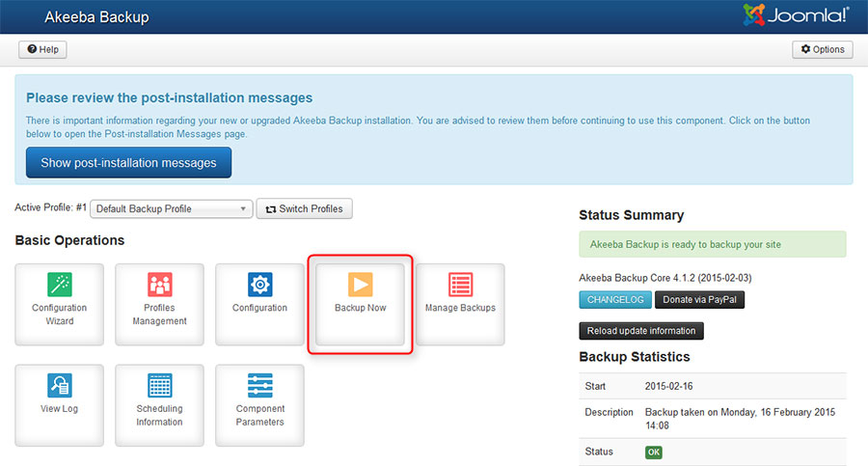Screen dimensions: 868x466
Task: Open Scheduling Information
Action: pos(159,405)
